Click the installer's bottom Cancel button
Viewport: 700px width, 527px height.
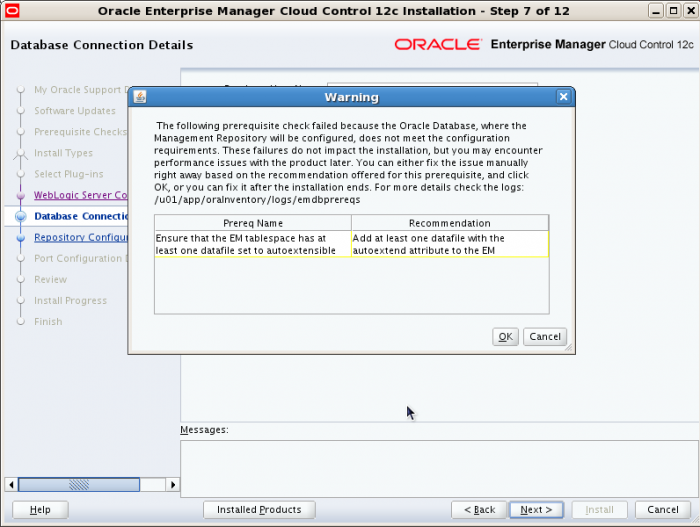(x=662, y=510)
